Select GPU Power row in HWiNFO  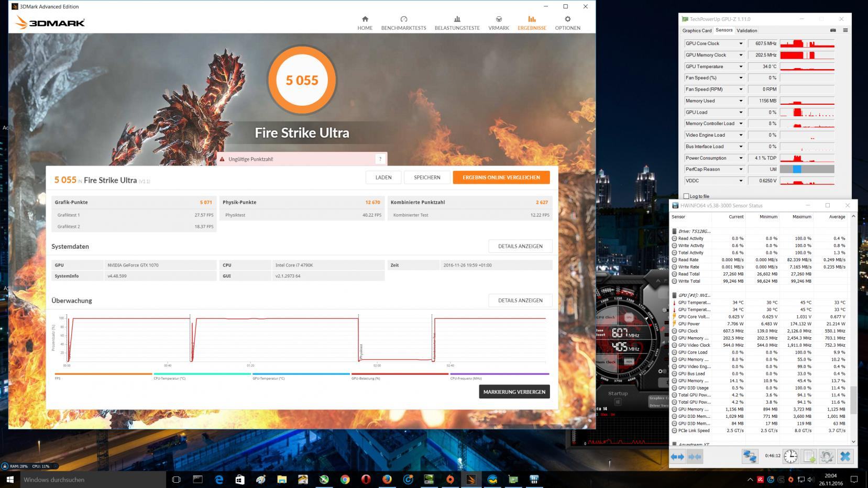point(759,324)
